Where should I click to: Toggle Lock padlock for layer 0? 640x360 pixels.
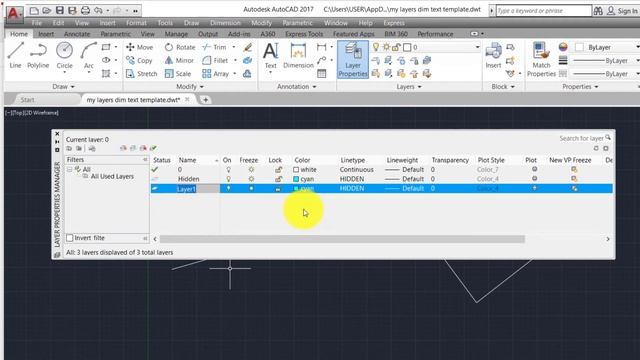(278, 169)
